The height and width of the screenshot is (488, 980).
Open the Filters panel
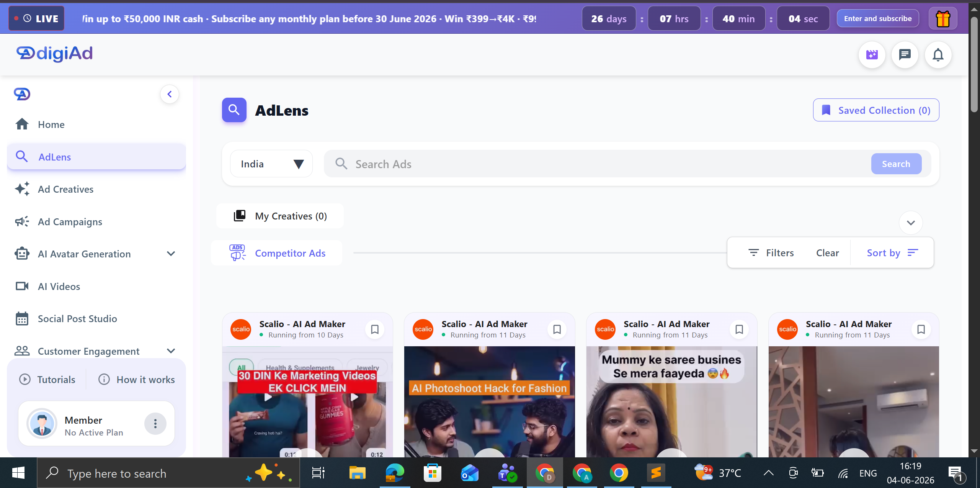771,253
